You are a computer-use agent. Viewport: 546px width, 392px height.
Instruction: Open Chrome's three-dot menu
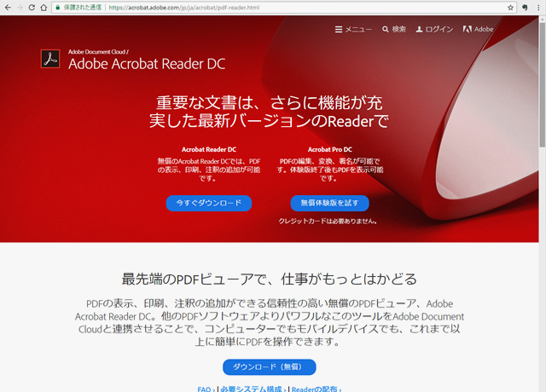(537, 7)
